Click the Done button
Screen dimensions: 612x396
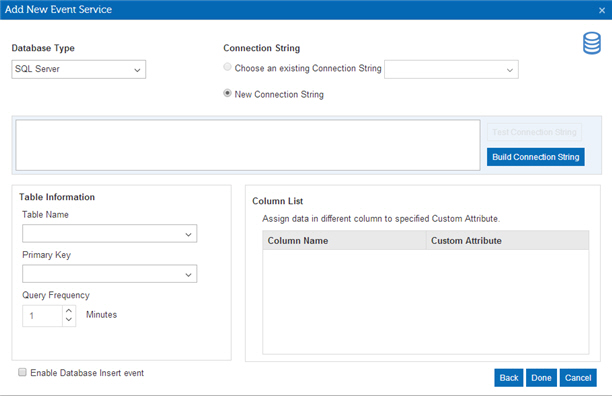tap(541, 378)
